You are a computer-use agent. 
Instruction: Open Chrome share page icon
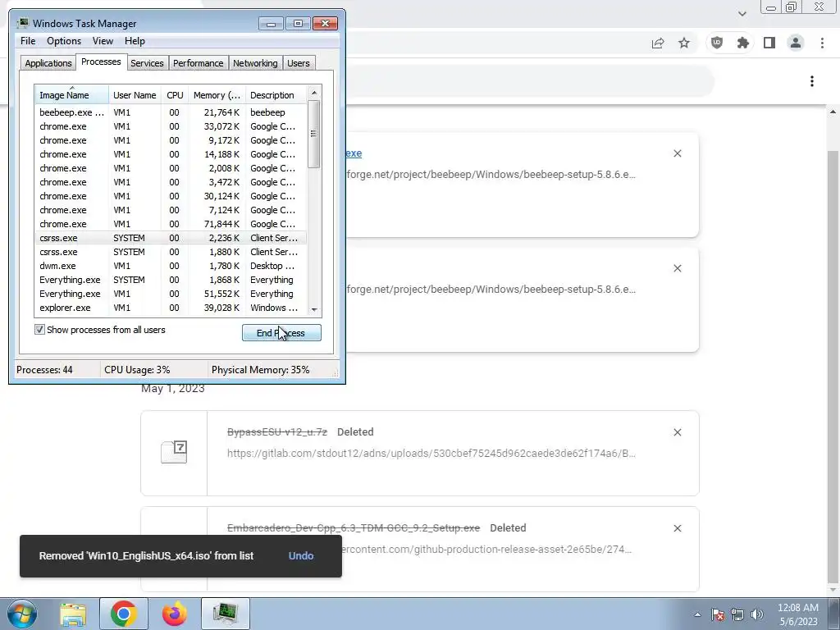pos(658,43)
